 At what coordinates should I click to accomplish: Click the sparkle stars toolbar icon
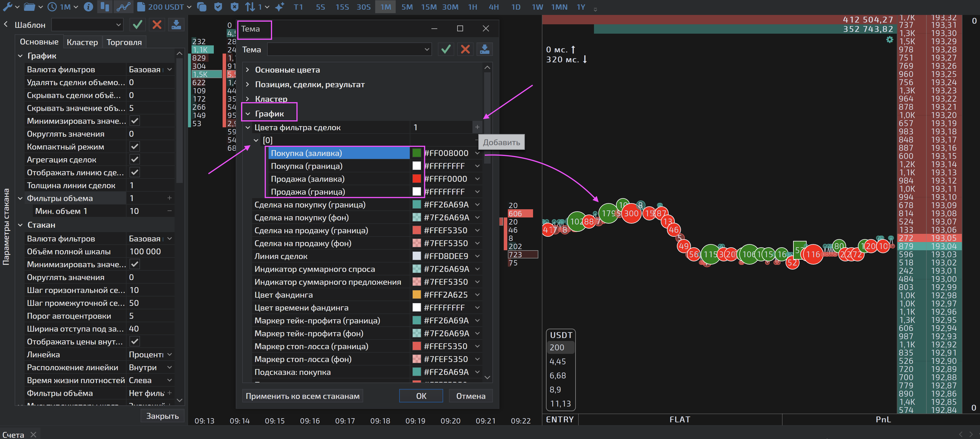tap(280, 7)
